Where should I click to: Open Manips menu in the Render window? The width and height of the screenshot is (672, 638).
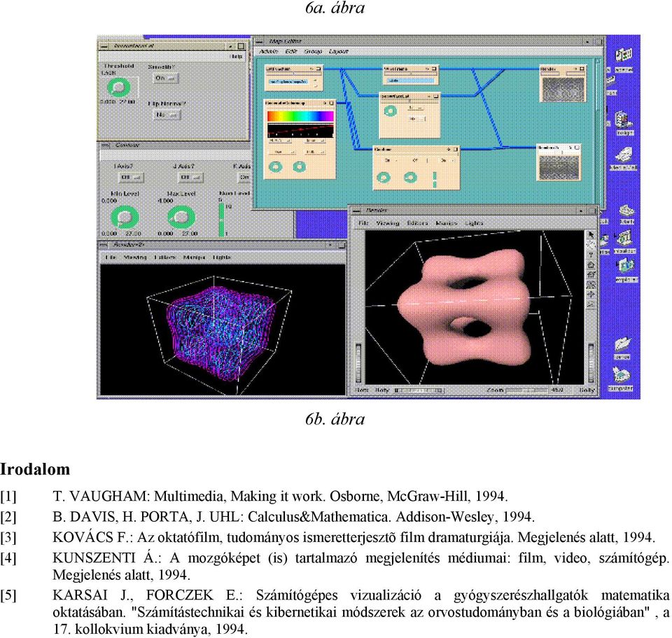coord(446,223)
